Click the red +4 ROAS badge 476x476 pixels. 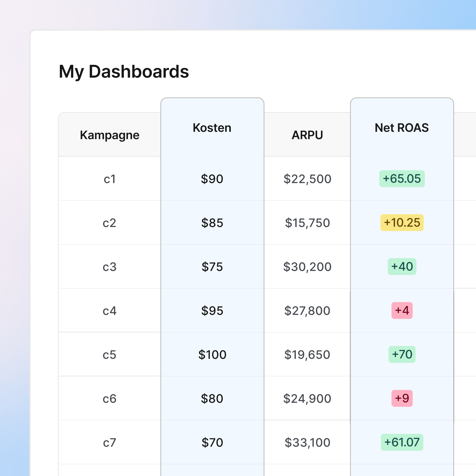(x=402, y=310)
